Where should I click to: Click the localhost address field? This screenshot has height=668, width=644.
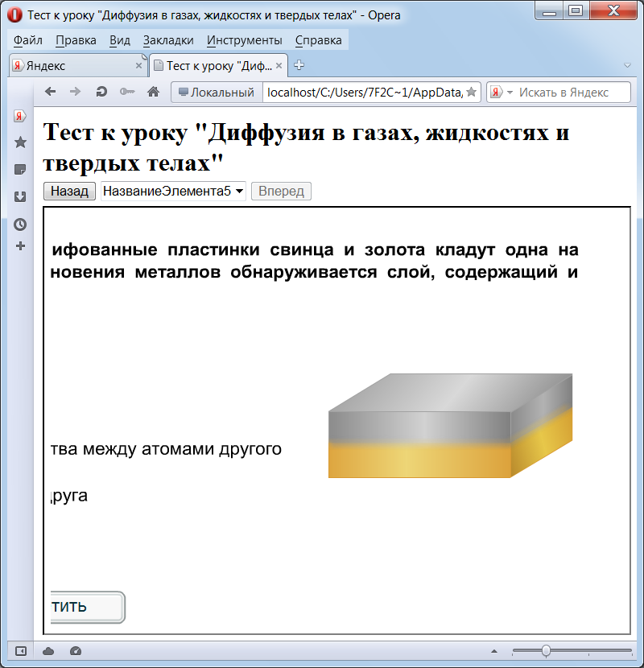pos(365,92)
